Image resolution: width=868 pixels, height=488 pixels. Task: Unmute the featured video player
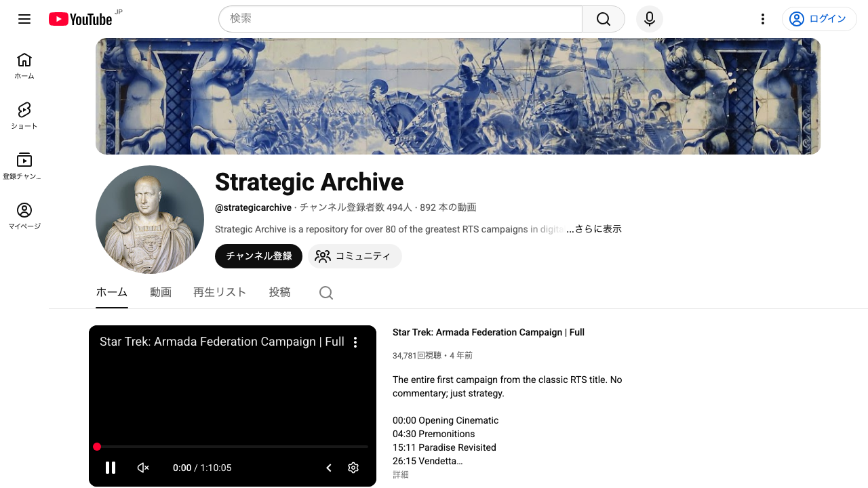coord(143,468)
